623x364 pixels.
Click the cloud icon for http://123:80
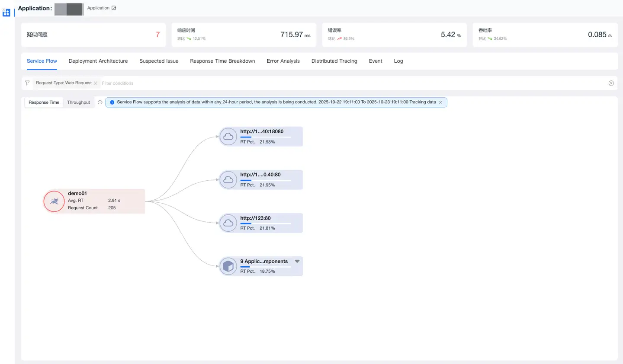pyautogui.click(x=228, y=223)
